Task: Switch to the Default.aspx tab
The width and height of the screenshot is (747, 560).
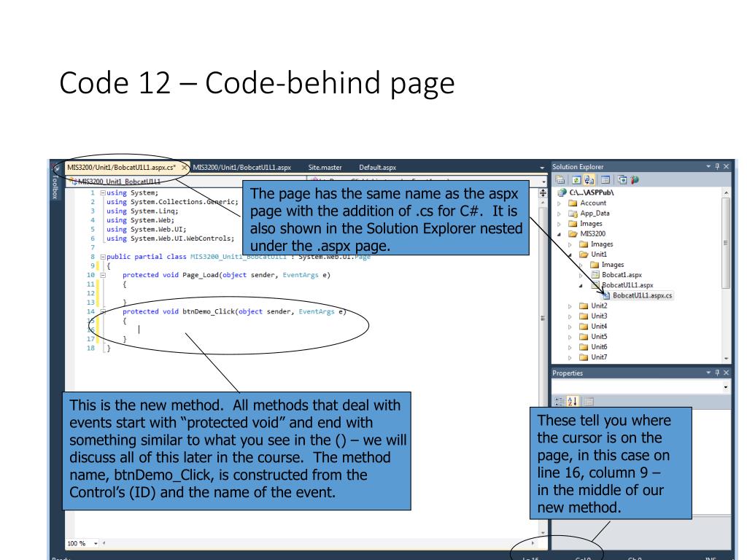Action: click(377, 168)
